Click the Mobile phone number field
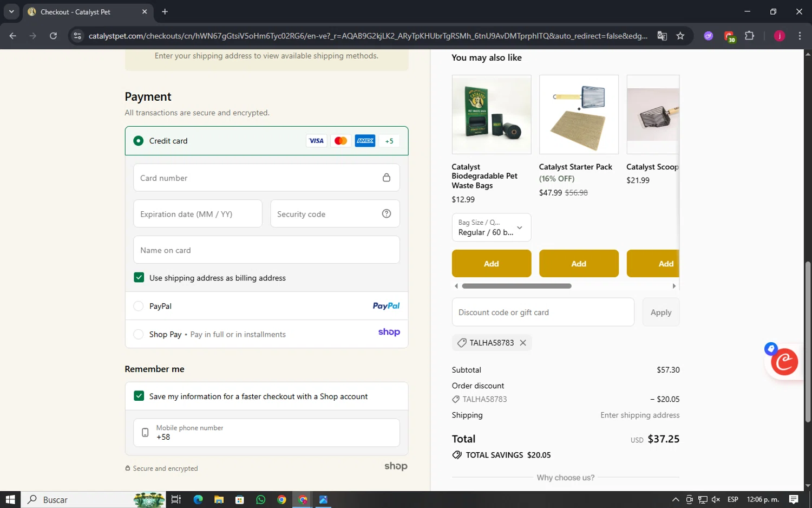The image size is (812, 508). [x=266, y=433]
